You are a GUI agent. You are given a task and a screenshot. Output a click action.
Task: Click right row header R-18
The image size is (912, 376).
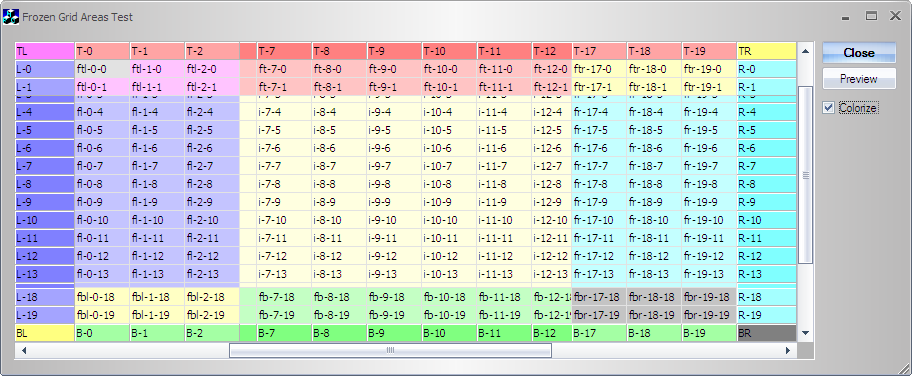point(766,297)
